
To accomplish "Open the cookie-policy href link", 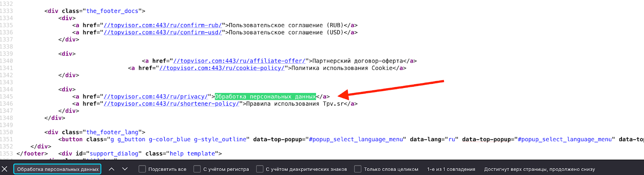I will pyautogui.click(x=222, y=68).
